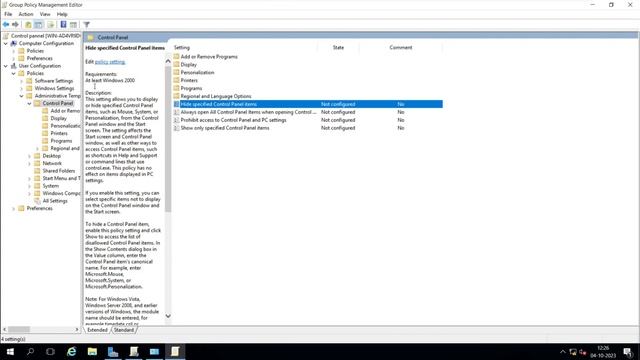Image resolution: width=640 pixels, height=360 pixels.
Task: Toggle Show/Hide Action Pane toolbar icon
Action: coord(73,25)
